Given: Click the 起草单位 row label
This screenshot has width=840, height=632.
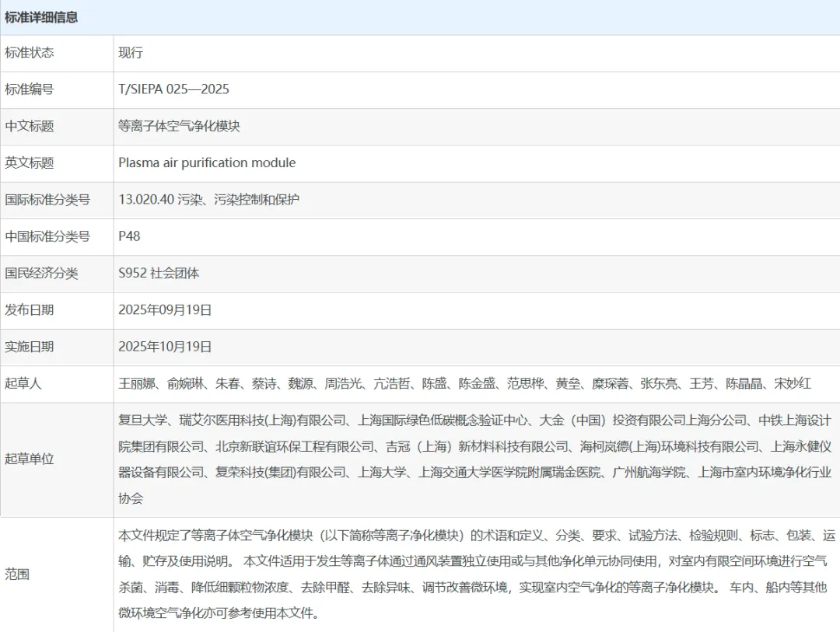Looking at the screenshot, I should click(30, 459).
